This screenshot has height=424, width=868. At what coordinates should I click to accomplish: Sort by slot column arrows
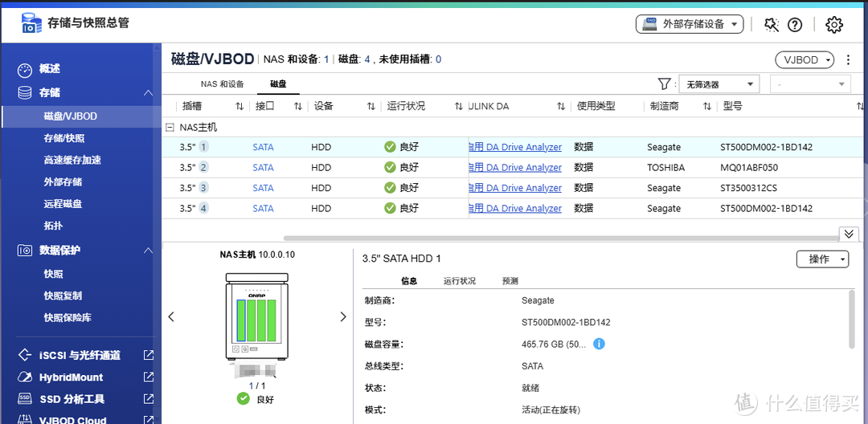[240, 106]
